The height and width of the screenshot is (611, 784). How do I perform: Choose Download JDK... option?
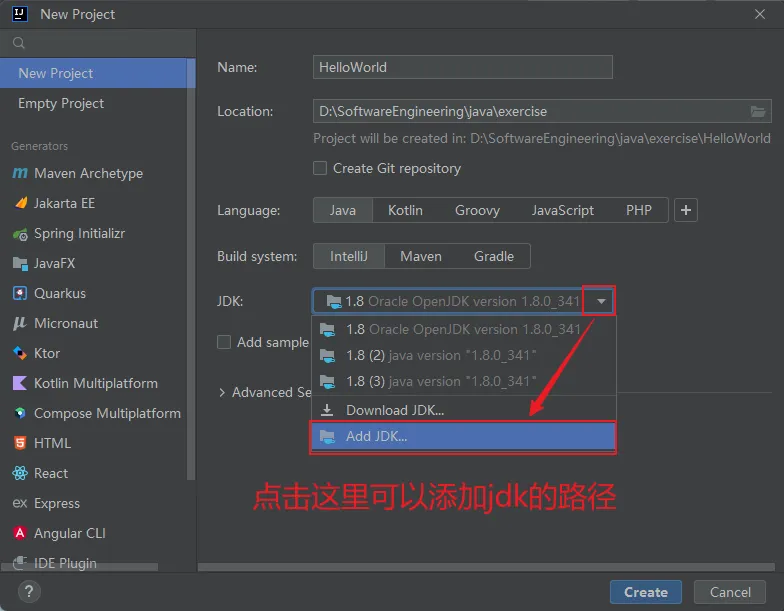click(x=464, y=410)
